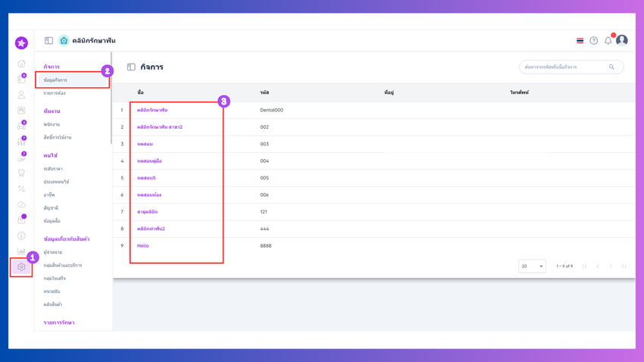Click the ชื่อ column header

(140, 92)
